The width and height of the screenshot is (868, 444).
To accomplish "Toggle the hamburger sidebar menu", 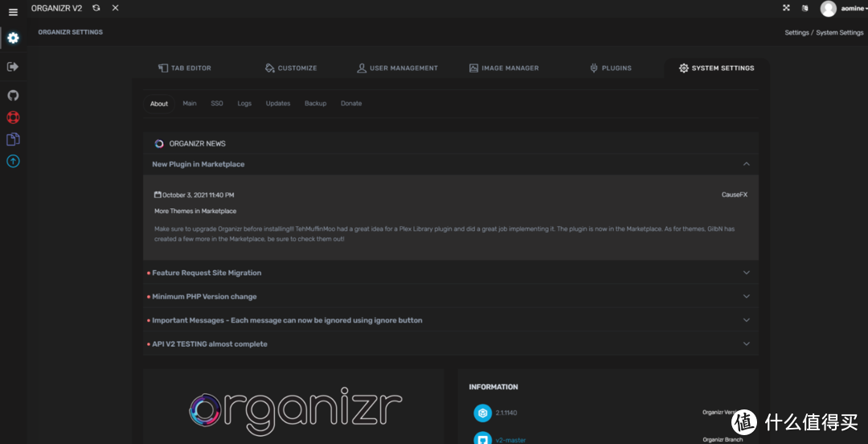I will (x=13, y=12).
